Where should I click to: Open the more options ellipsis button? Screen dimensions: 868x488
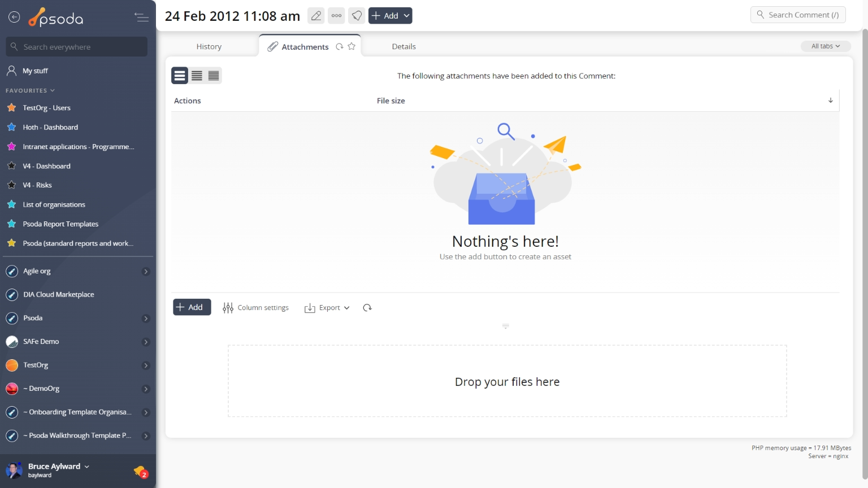[x=336, y=16]
